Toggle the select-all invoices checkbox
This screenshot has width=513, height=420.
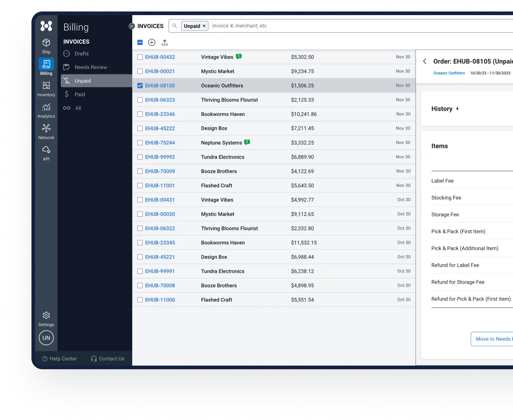pos(140,42)
